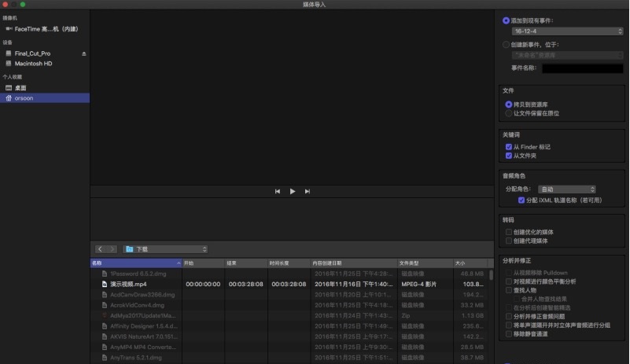Skip to next clip with skip-forward icon
The height and width of the screenshot is (364, 630).
click(308, 191)
